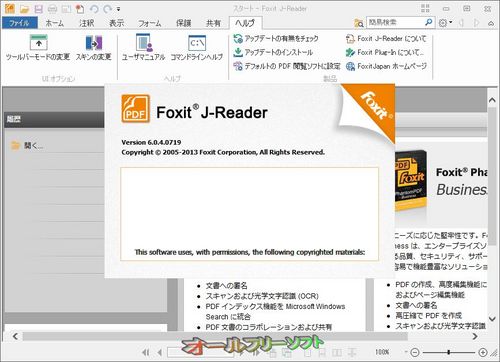Viewport: 500px width, 362px height.
Task: Click デフォルトの PDF 閲覧ソフトに設定
Action: coord(287,66)
